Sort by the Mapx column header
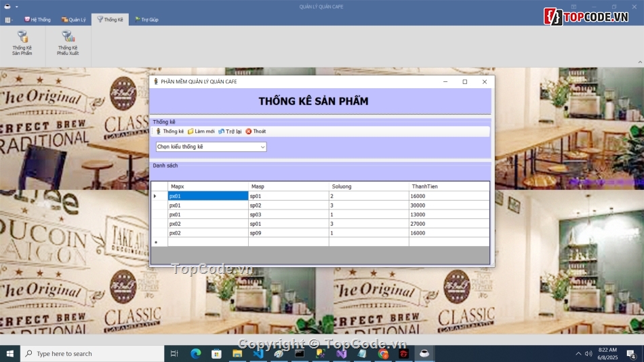Screen dimensions: 644x362 (x=208, y=186)
